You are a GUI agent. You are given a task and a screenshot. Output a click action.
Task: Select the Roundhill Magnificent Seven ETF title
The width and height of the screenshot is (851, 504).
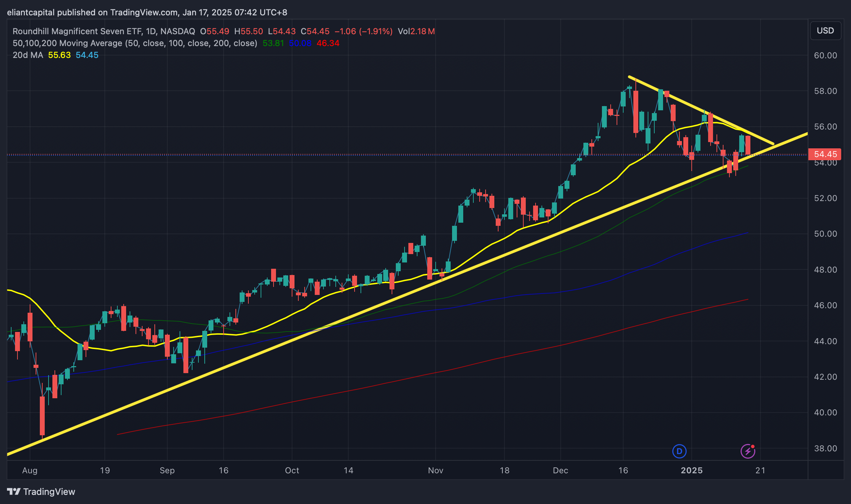click(77, 31)
